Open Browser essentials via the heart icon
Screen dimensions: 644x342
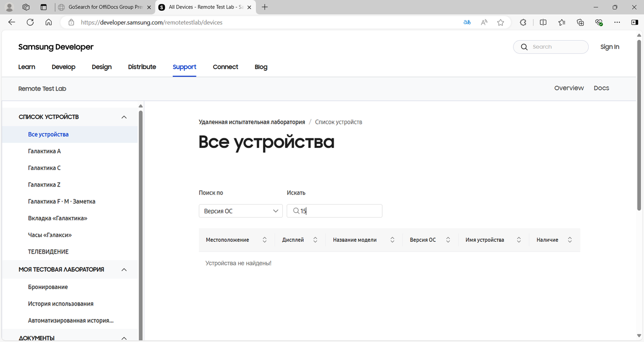point(598,22)
